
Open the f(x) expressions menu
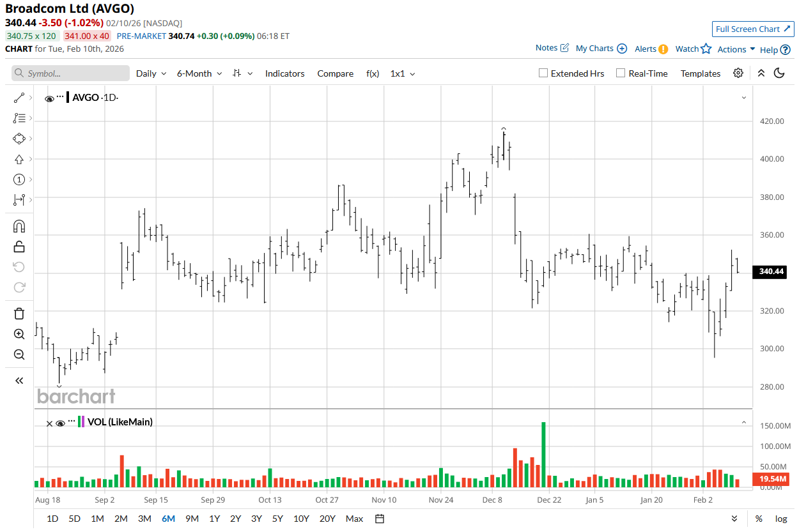[x=373, y=73]
